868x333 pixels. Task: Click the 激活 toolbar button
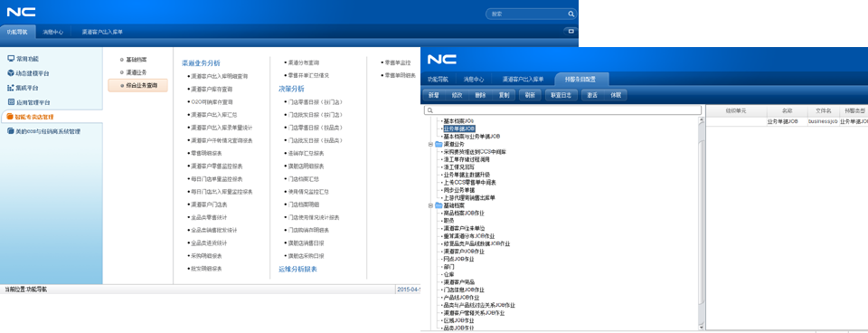pyautogui.click(x=591, y=95)
